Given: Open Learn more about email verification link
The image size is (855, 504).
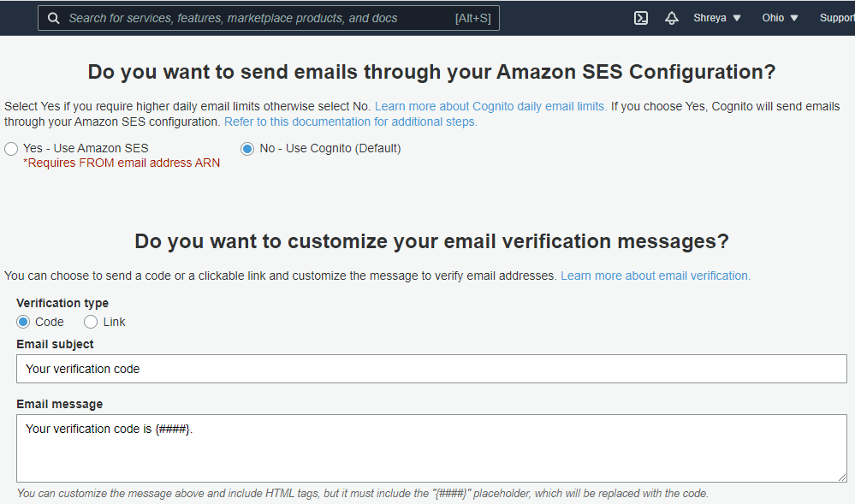Looking at the screenshot, I should [655, 276].
